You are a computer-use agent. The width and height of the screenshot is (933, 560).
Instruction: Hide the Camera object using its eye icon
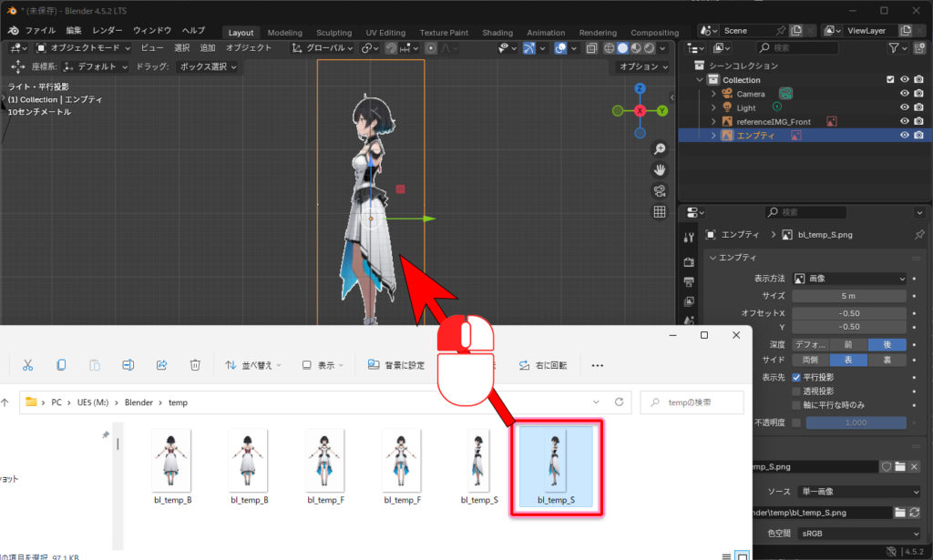pos(905,94)
